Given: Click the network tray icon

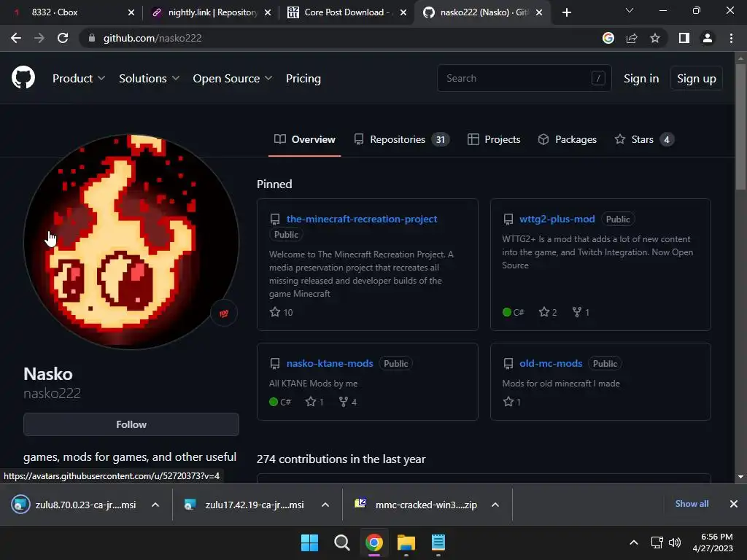Looking at the screenshot, I should (x=657, y=542).
